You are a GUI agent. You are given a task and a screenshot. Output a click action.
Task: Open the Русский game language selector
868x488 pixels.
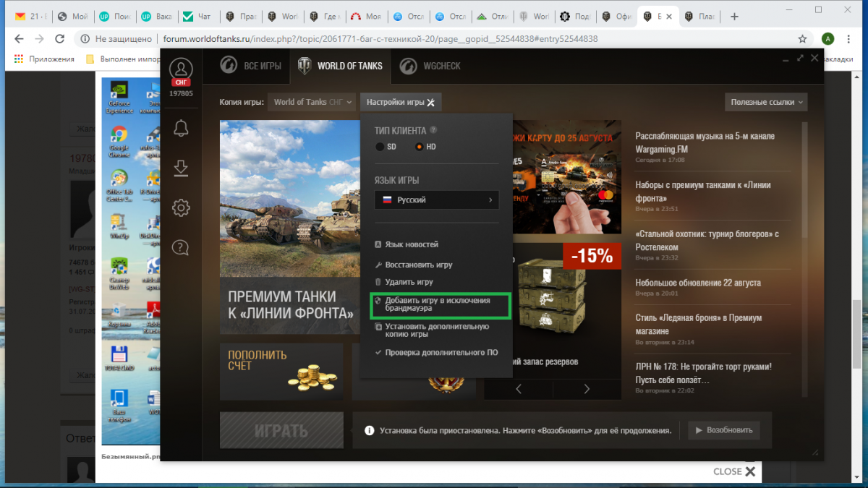click(x=437, y=200)
